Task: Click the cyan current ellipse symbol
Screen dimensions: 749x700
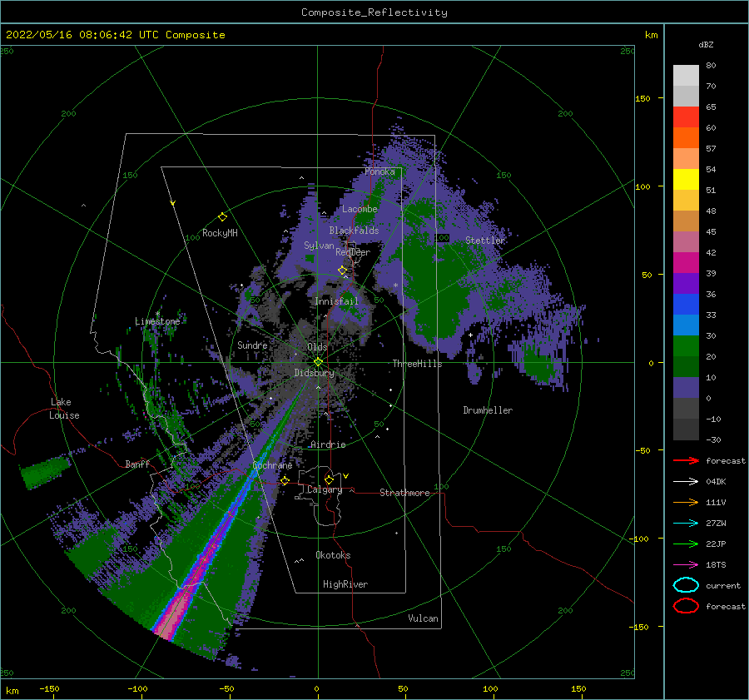Action: pyautogui.click(x=686, y=585)
